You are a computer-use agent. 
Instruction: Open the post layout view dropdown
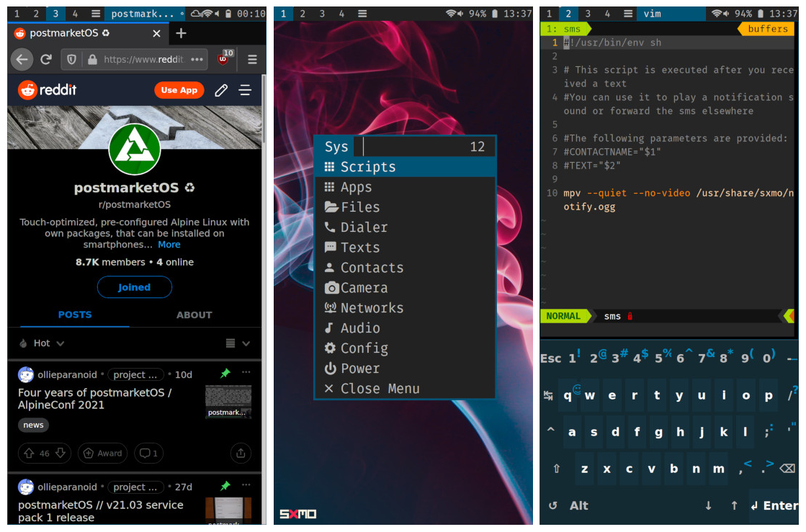[x=238, y=343]
